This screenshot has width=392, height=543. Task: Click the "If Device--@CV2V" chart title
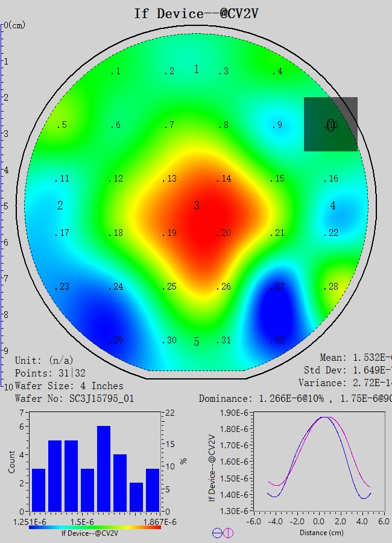pyautogui.click(x=197, y=13)
